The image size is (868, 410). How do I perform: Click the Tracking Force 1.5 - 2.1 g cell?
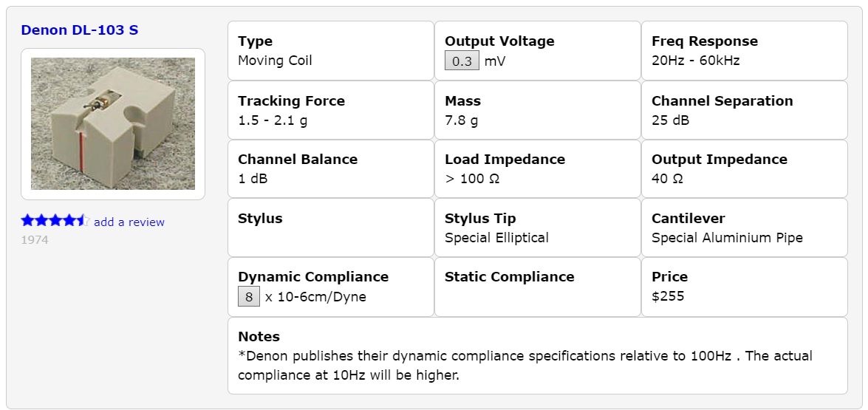click(330, 110)
